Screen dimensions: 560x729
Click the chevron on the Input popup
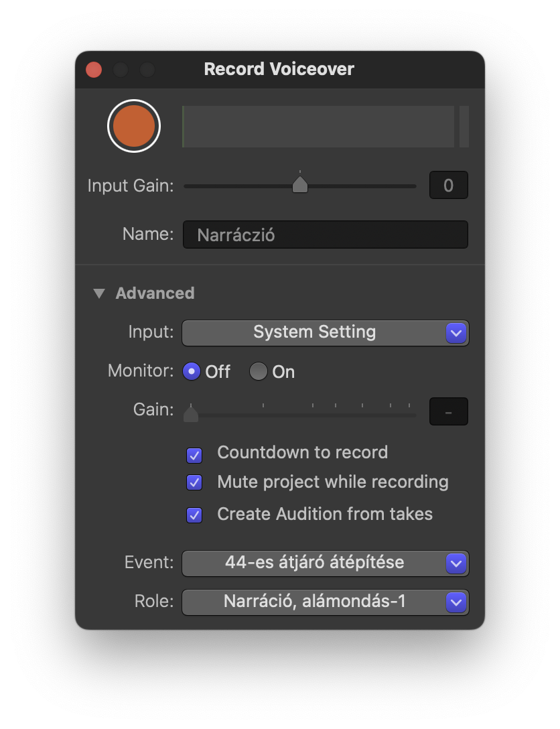[x=456, y=333]
